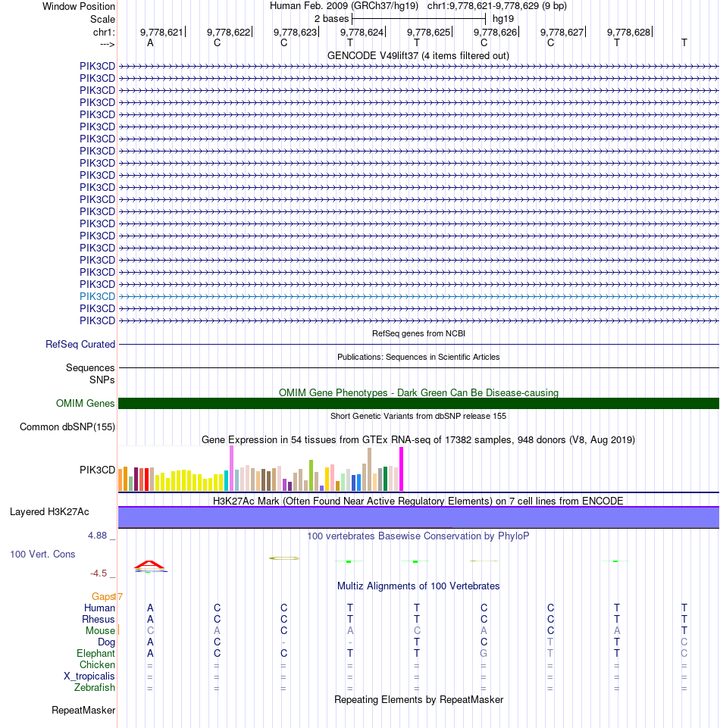This screenshot has height=728, width=720.
Task: Click the light-blue highlighted PIK3CD transcript label
Action: tap(97, 296)
